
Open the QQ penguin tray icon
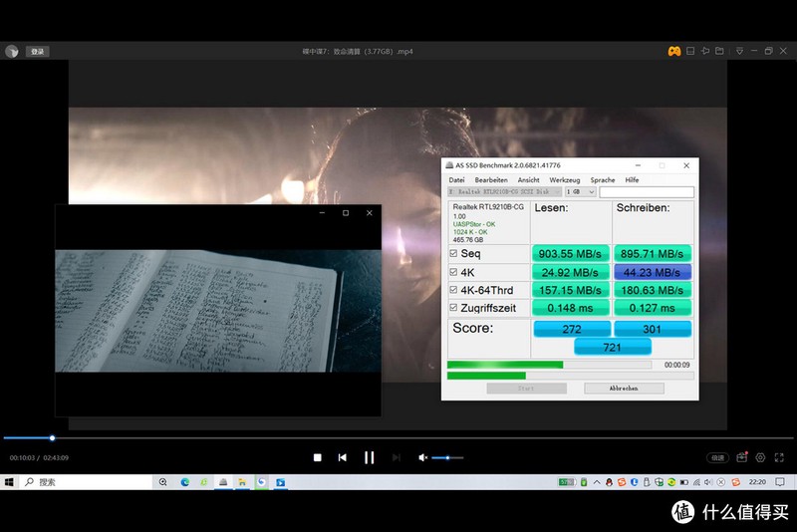[x=609, y=482]
